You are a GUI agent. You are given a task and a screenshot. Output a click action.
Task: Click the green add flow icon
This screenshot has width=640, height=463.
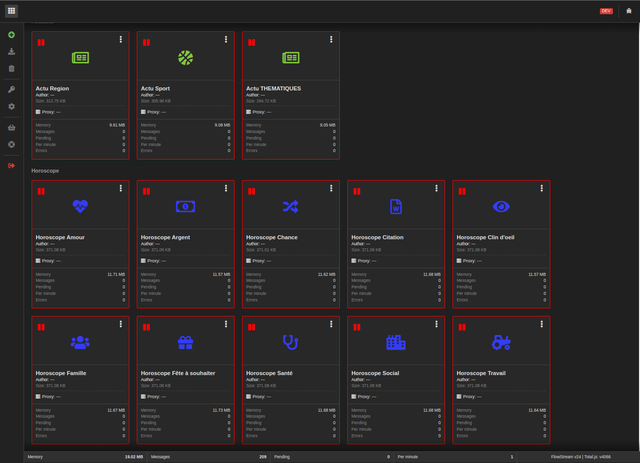pos(11,35)
